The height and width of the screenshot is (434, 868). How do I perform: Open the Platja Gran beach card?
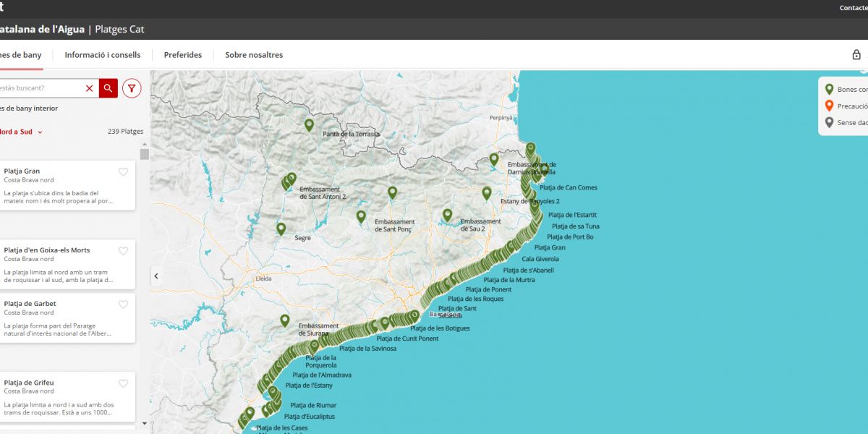(x=67, y=186)
